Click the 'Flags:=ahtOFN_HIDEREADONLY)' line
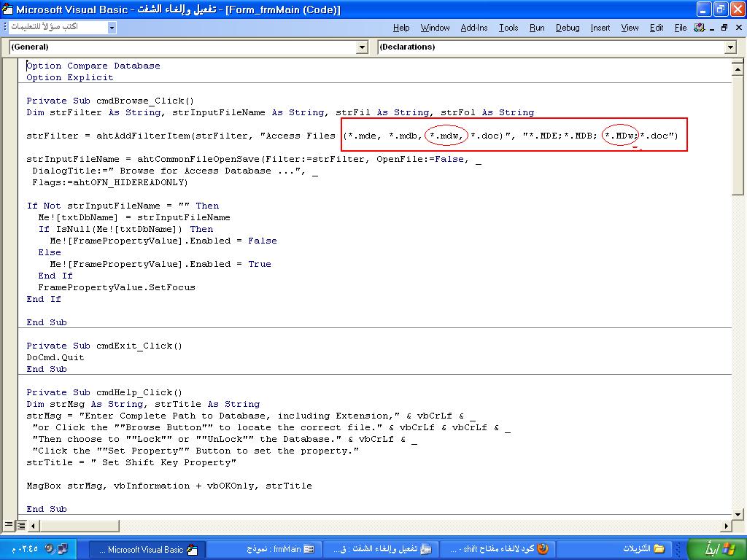Viewport: 747px width, 560px height. point(110,182)
